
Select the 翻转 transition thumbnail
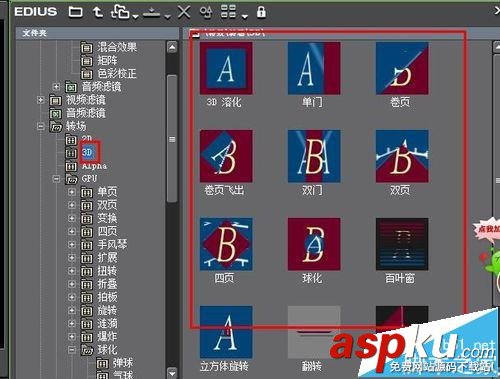pyautogui.click(x=314, y=332)
